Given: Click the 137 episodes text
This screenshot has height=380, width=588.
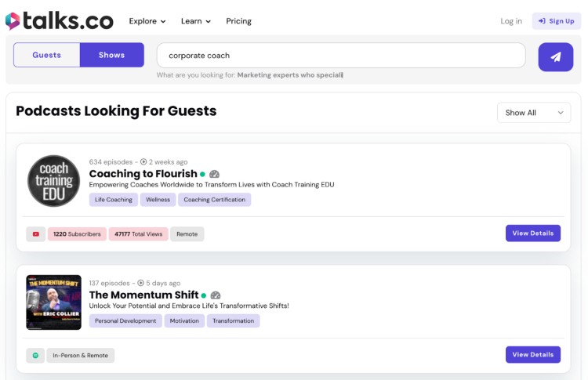Looking at the screenshot, I should (x=109, y=283).
